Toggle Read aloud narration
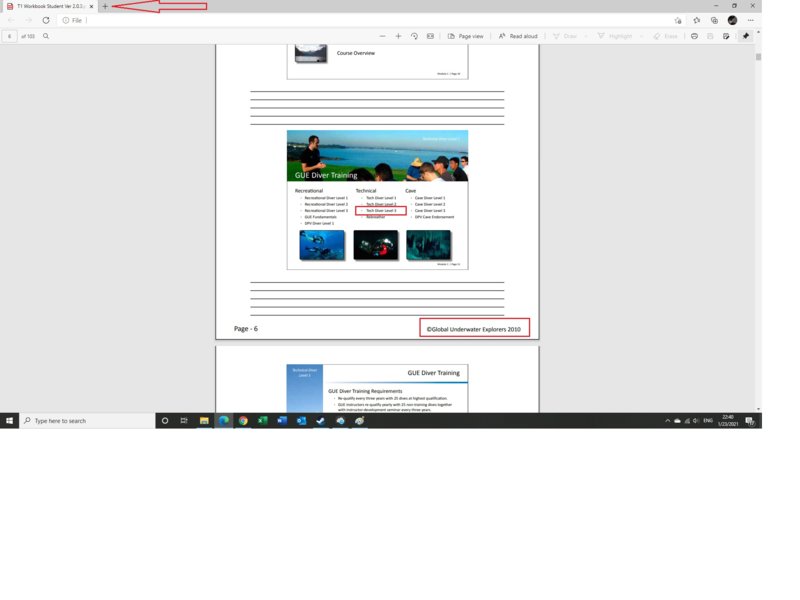The image size is (800, 600). [x=518, y=36]
